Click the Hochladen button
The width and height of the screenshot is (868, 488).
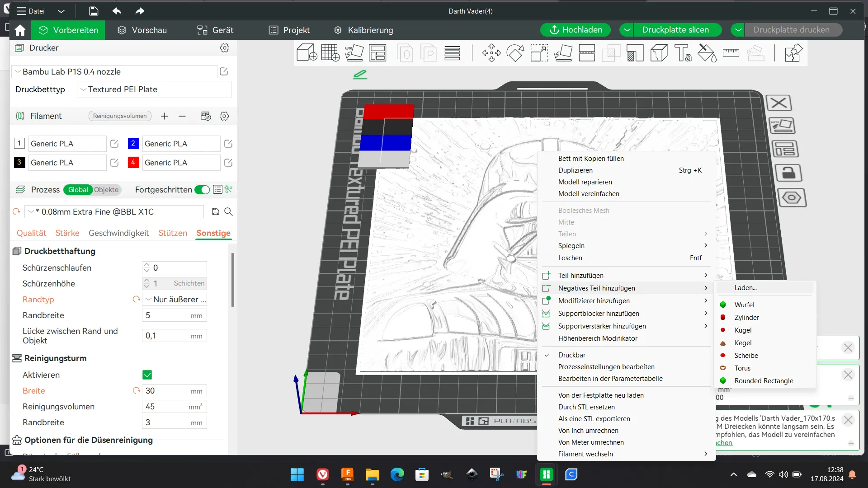[576, 30]
